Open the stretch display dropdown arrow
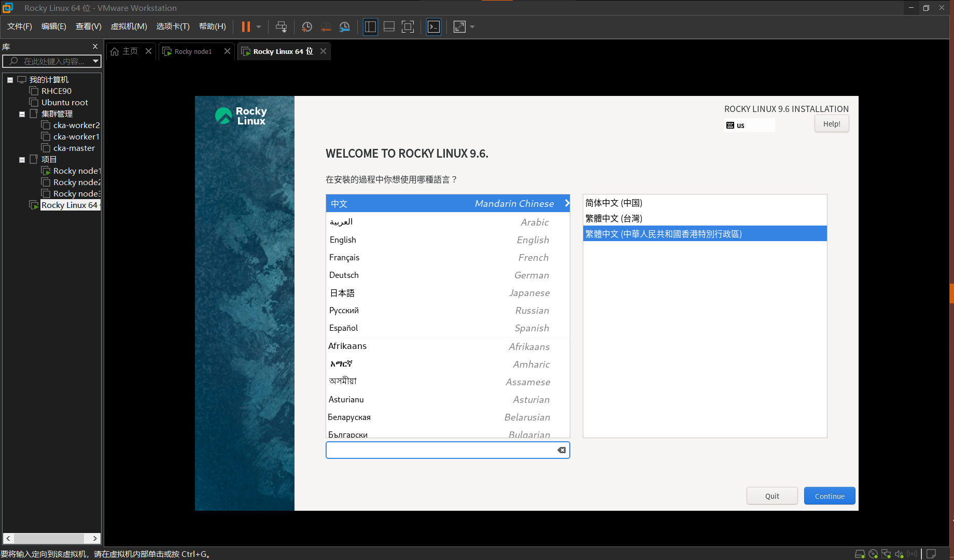The width and height of the screenshot is (954, 560). (x=472, y=26)
